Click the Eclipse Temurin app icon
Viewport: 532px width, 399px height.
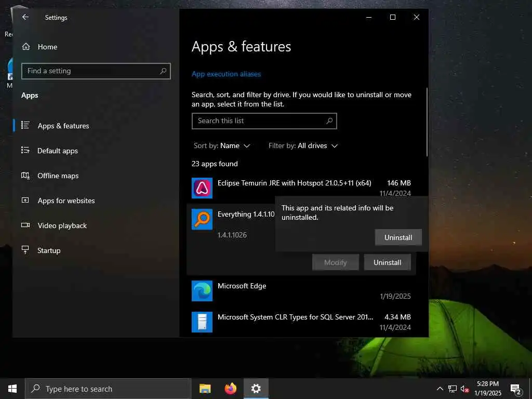pyautogui.click(x=202, y=188)
